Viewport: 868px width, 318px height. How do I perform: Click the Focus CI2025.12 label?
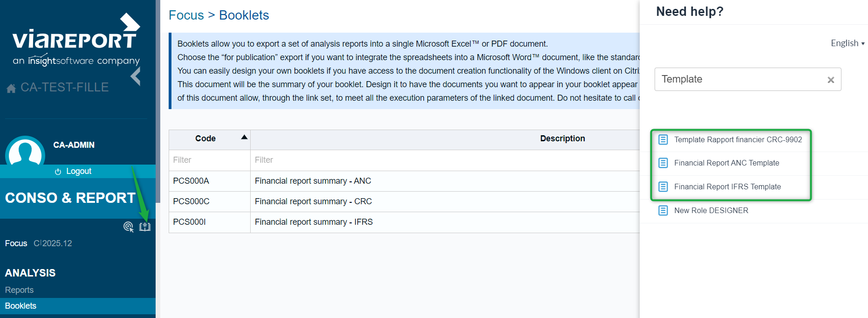point(39,243)
